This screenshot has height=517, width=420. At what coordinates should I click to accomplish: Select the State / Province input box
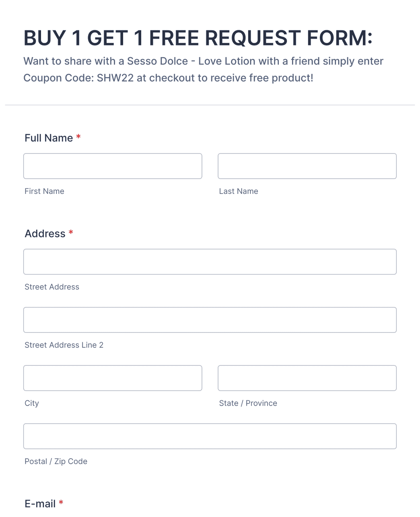point(307,378)
